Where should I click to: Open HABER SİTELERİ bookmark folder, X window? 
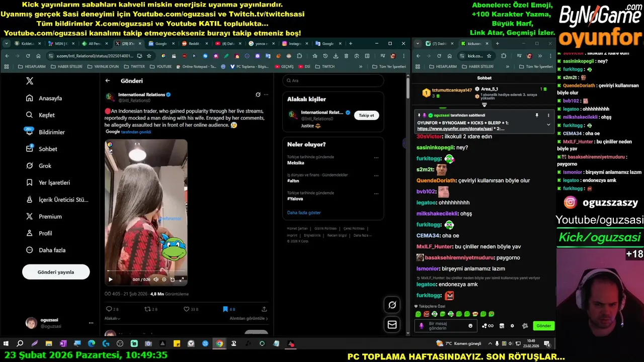(67, 66)
